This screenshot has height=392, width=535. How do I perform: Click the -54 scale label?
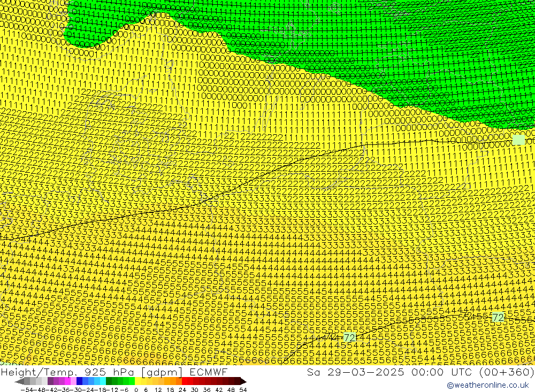pos(27,390)
